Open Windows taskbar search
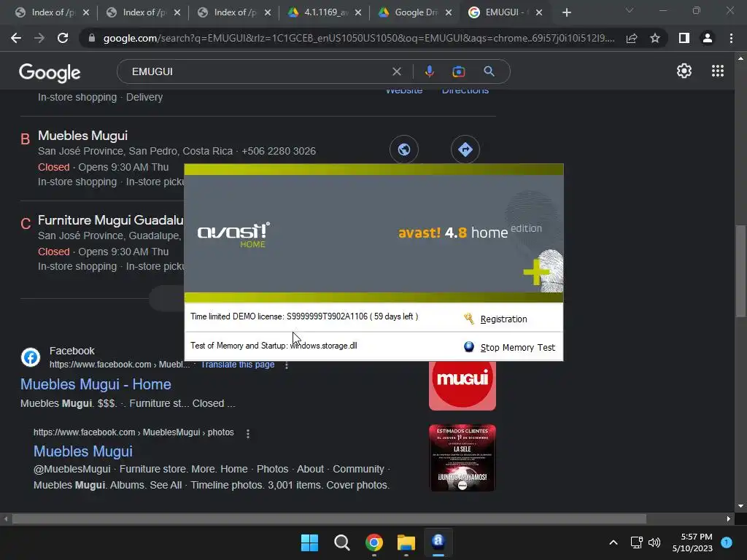 [341, 542]
